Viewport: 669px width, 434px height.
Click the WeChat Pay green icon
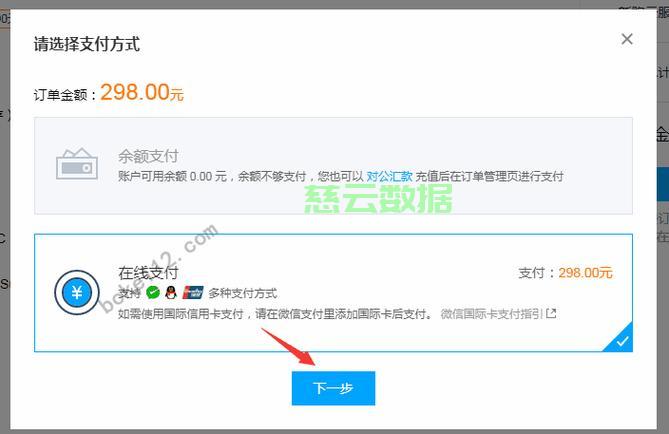click(153, 293)
